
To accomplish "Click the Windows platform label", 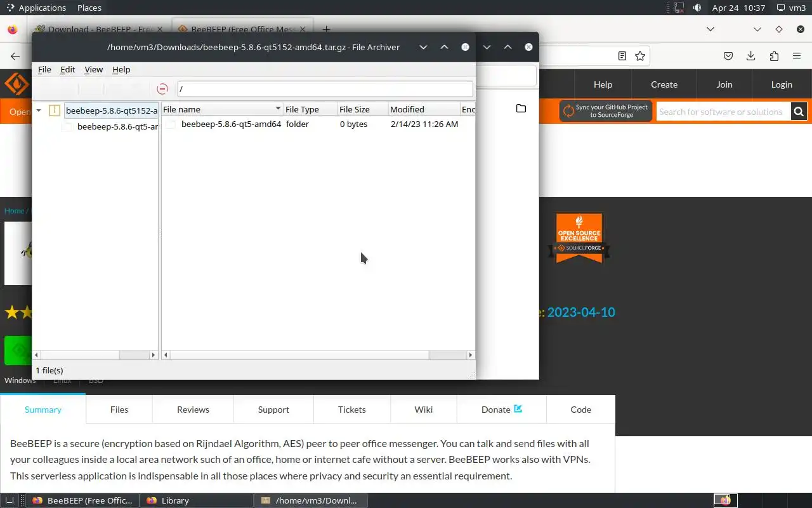I will 20,380.
